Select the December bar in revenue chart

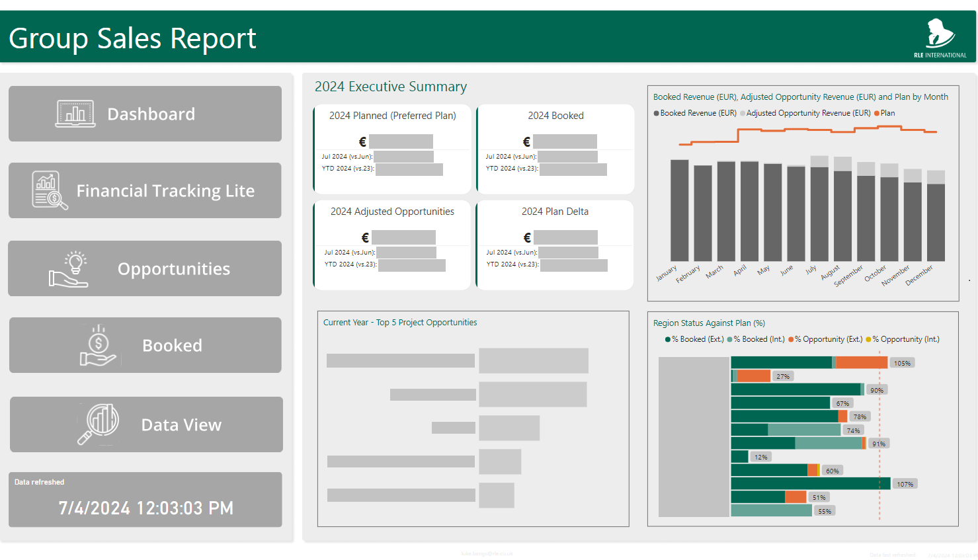pos(936,221)
